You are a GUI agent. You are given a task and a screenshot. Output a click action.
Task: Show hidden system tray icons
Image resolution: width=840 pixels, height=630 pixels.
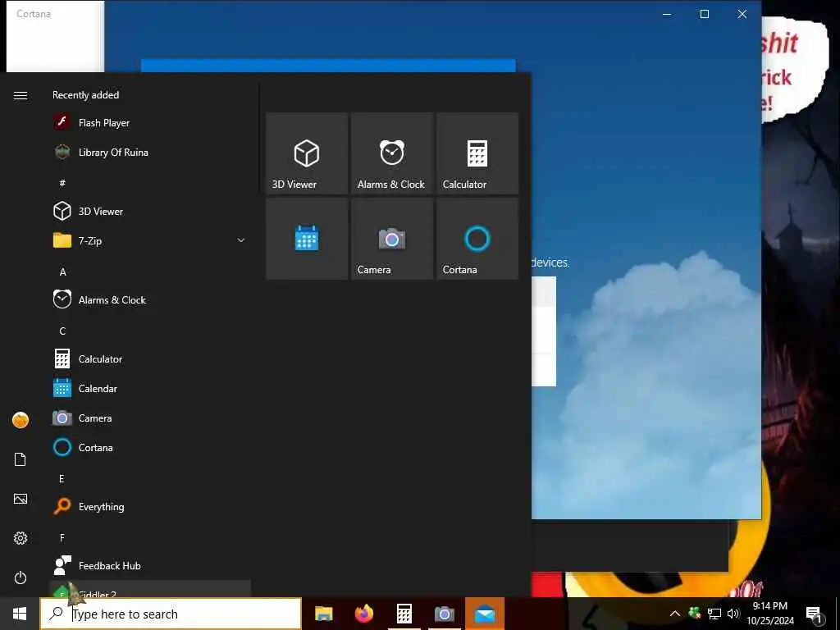(675, 614)
